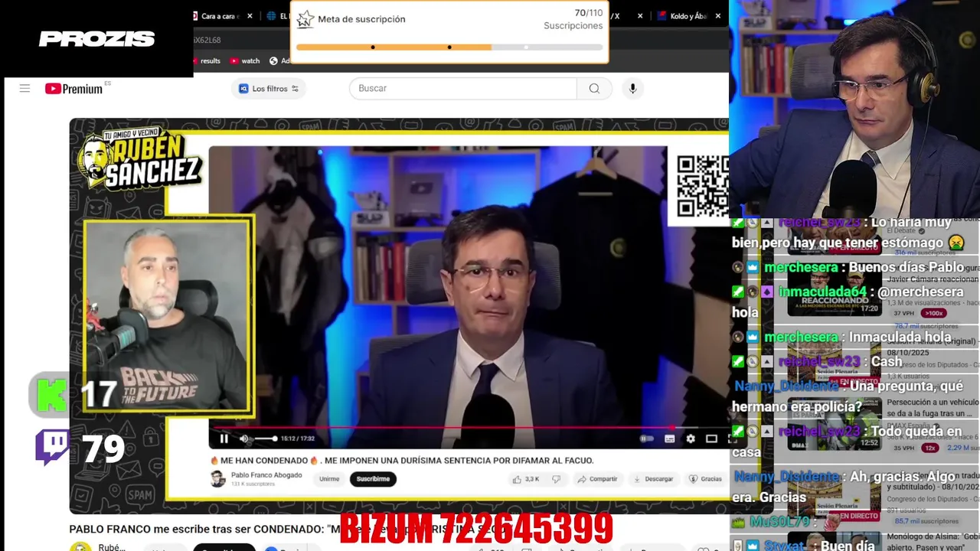Click the magnifier search button
The image size is (980, 551).
[594, 88]
